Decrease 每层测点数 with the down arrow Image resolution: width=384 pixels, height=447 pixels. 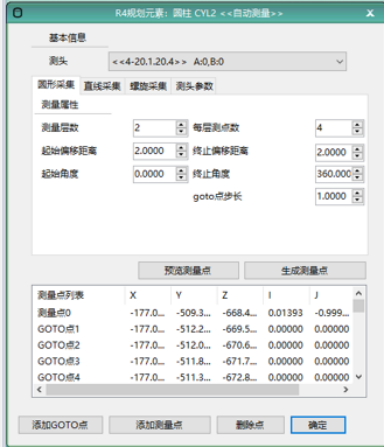357,131
